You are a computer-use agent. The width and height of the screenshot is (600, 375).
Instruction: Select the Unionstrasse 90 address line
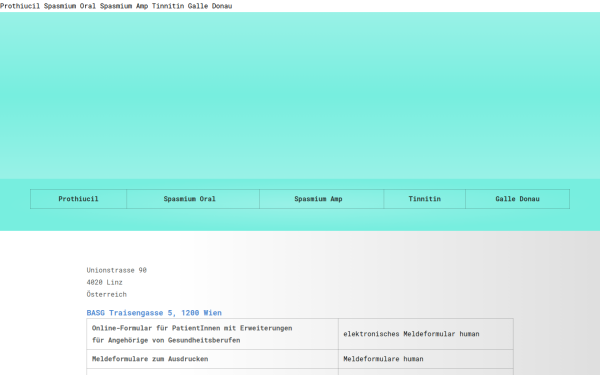pos(116,270)
